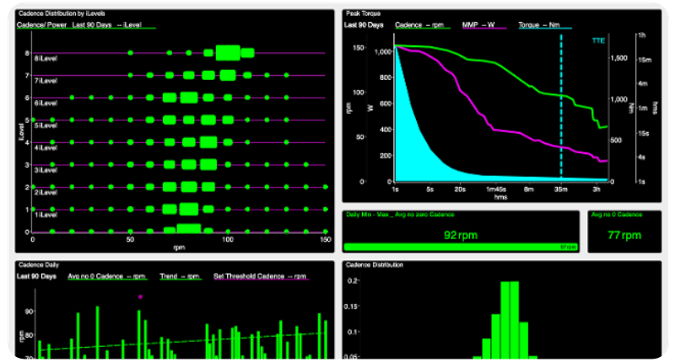Click the Cadence Daily chart title
Viewport: 675px width, 362px height.
click(38, 265)
